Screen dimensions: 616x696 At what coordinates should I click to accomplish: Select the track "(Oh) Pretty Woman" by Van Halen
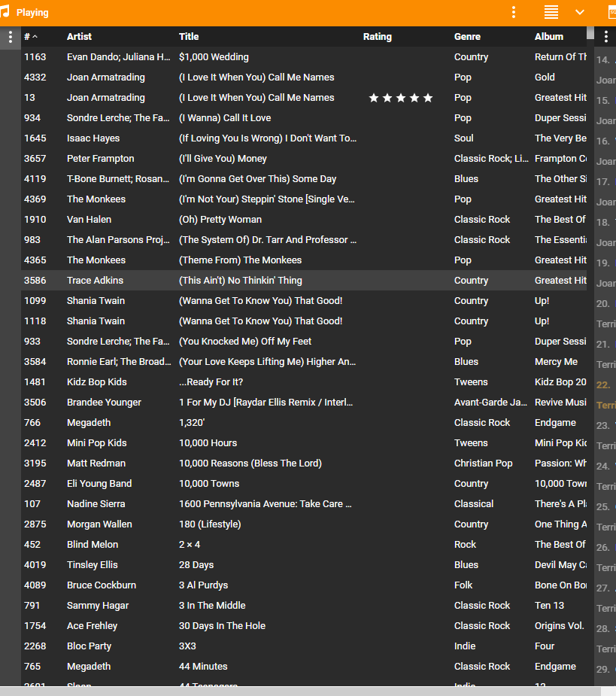click(x=220, y=220)
